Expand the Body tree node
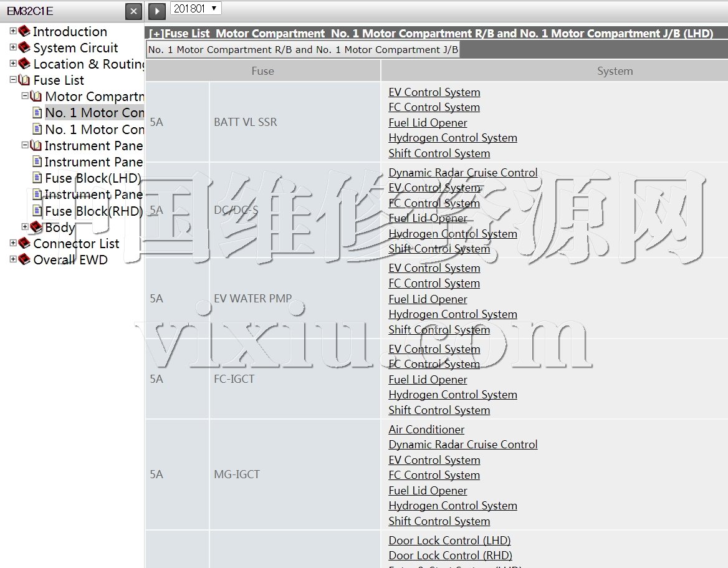728x568 pixels. click(x=25, y=227)
